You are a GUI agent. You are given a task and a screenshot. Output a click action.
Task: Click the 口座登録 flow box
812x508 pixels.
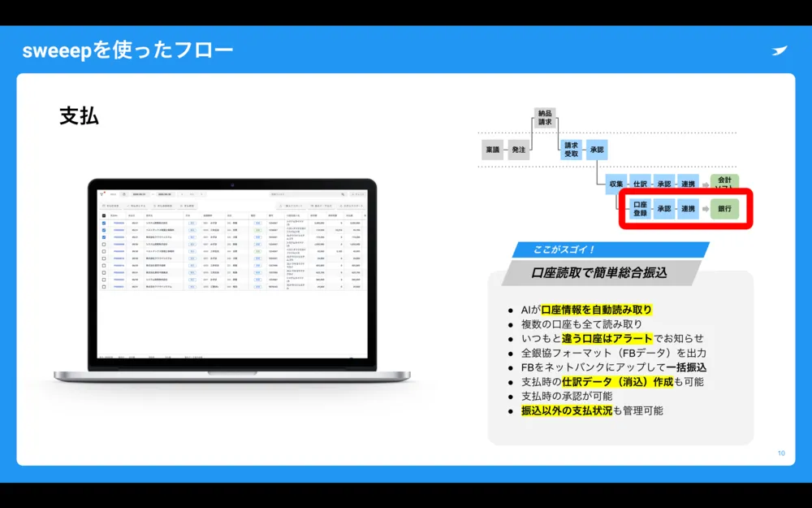tap(640, 209)
